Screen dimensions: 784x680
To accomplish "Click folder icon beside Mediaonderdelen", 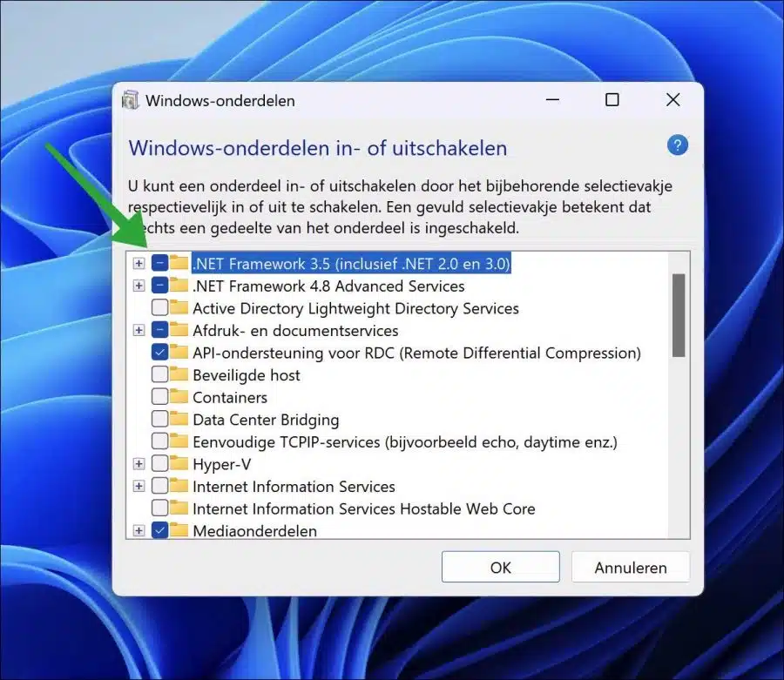I will [179, 530].
